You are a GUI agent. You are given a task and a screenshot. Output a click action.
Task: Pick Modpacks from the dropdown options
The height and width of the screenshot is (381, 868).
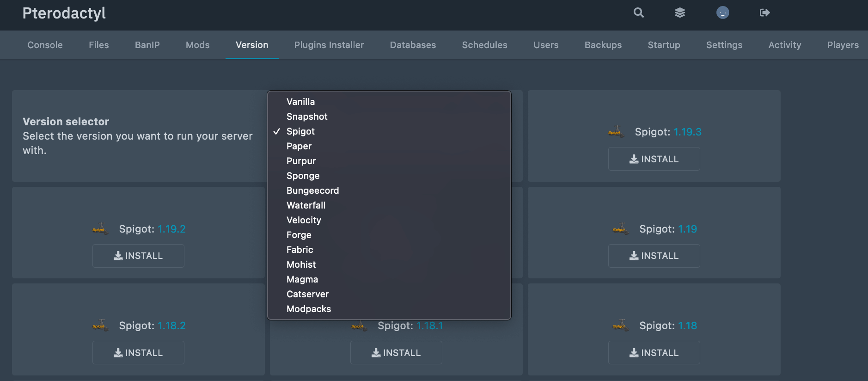point(309,309)
